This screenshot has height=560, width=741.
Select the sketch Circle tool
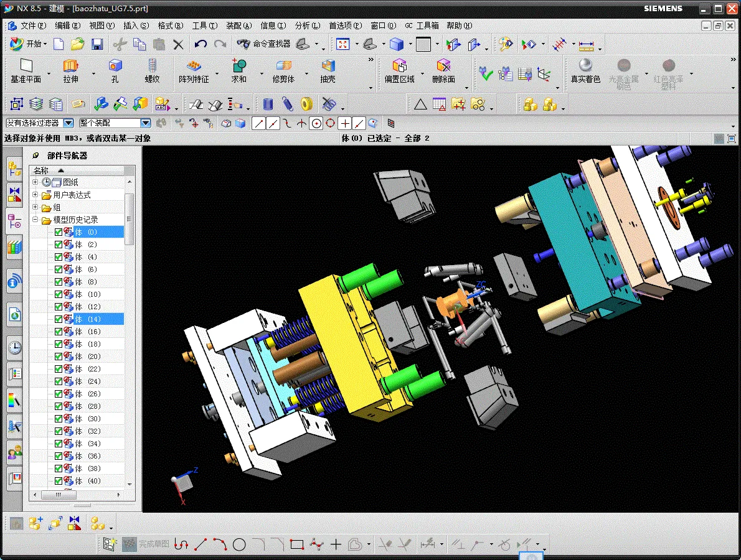point(239,544)
